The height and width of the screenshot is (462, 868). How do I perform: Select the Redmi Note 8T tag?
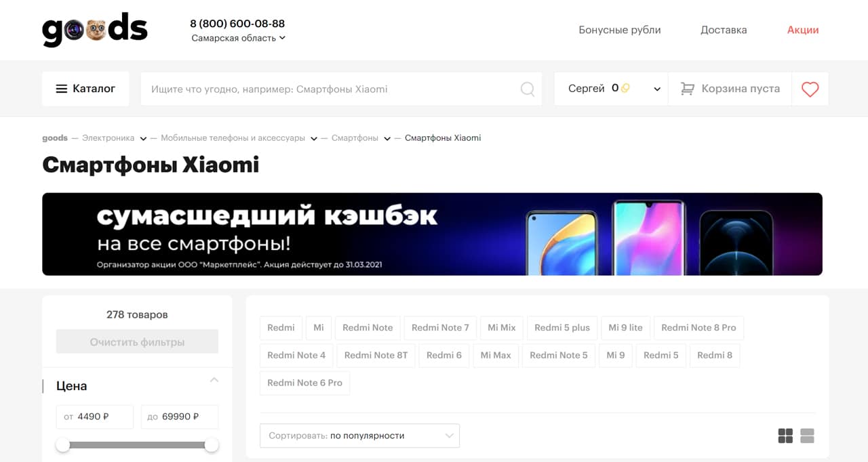coord(376,355)
